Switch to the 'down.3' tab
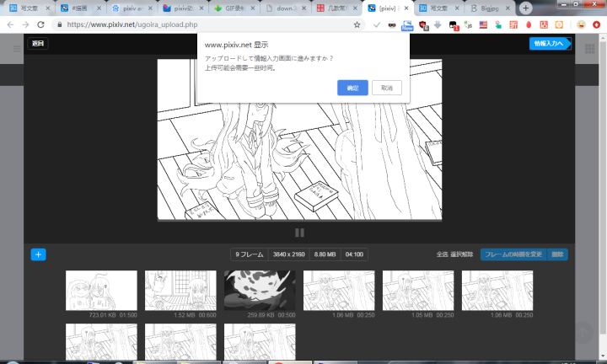This screenshot has width=607, height=364. pos(285,8)
